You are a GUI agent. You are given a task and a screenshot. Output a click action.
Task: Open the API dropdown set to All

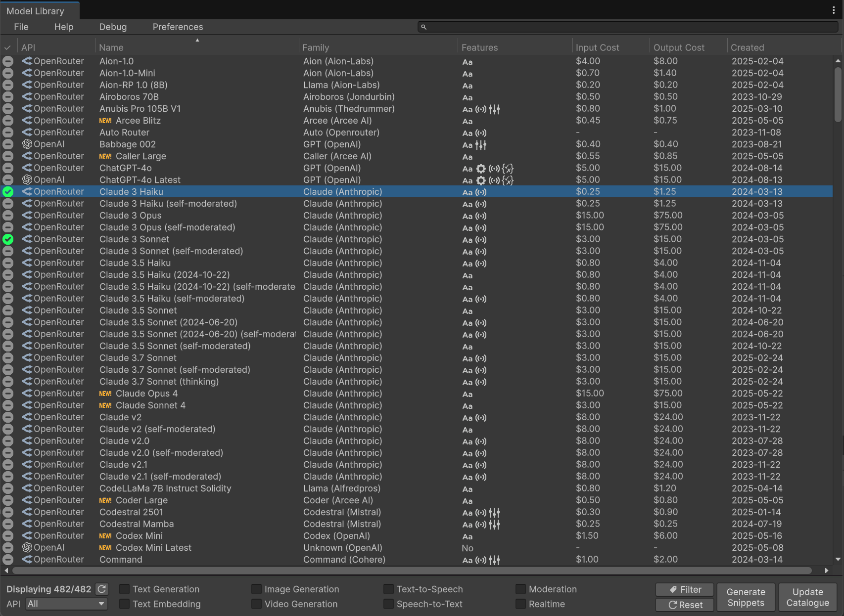pos(66,604)
